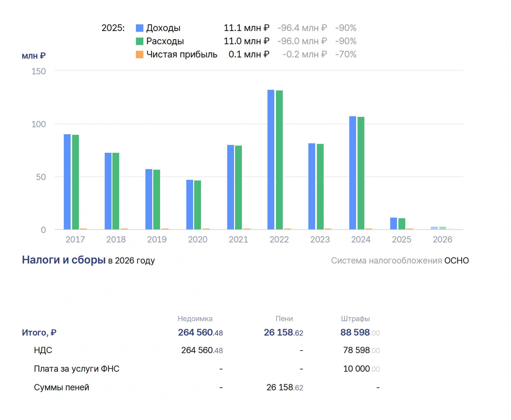Click the НДС row label
Viewport: 511px width, 420px height.
pos(43,350)
